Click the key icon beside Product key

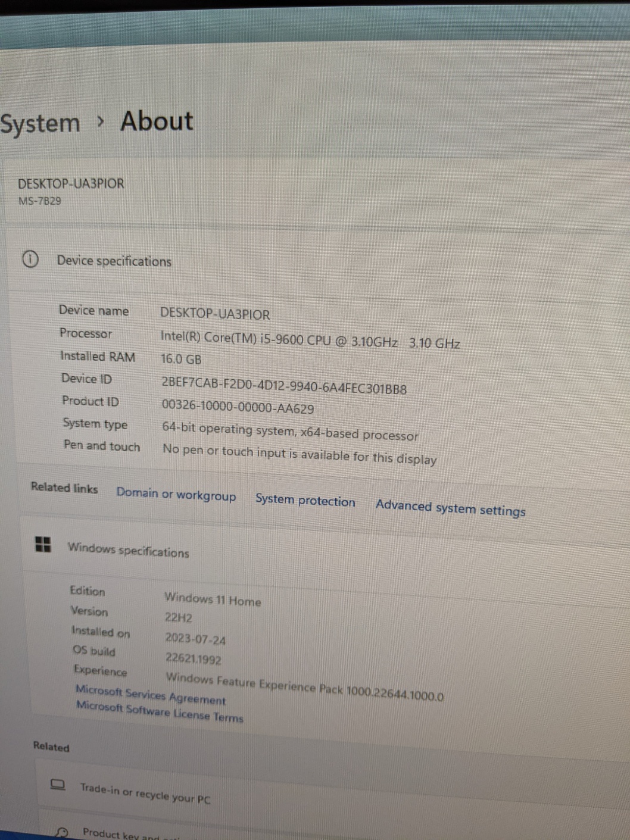coord(61,832)
